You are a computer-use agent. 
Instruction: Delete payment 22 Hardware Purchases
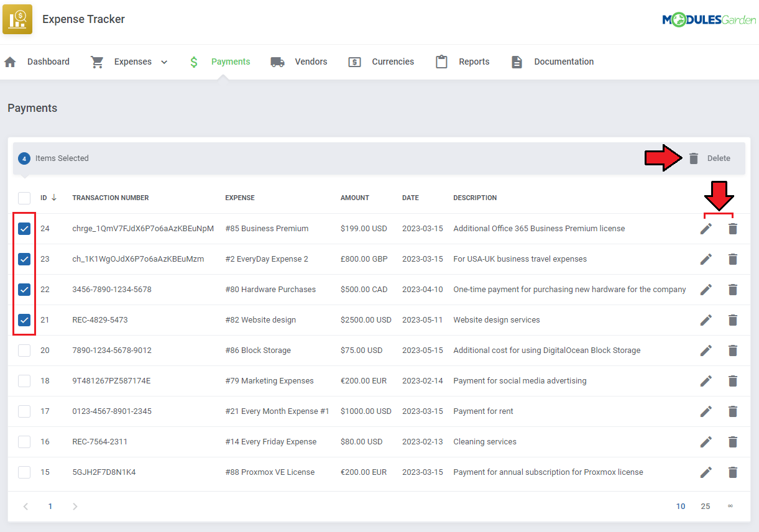[x=733, y=290]
